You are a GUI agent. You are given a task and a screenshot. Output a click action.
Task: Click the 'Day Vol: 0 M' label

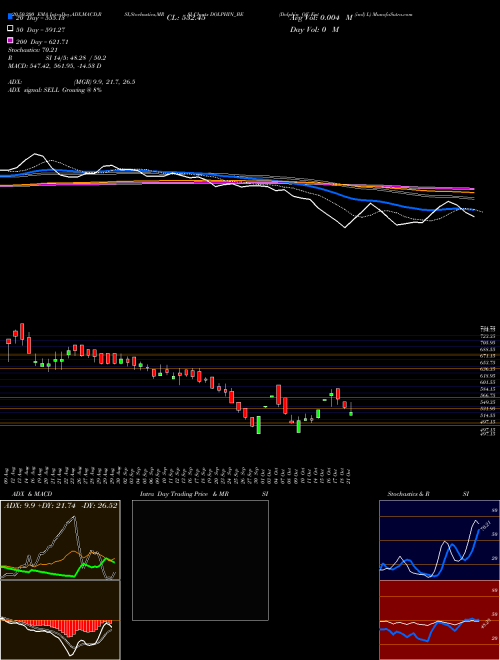tap(314, 29)
